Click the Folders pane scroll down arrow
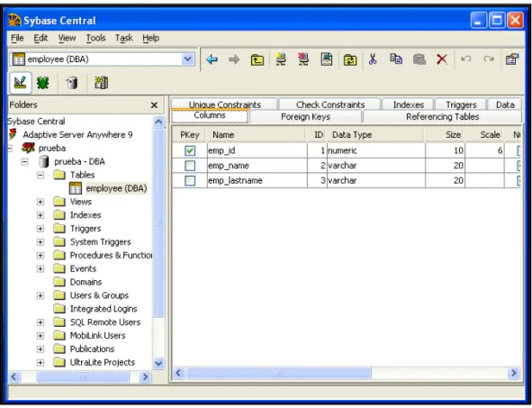Image resolution: width=532 pixels, height=408 pixels. pos(158,363)
